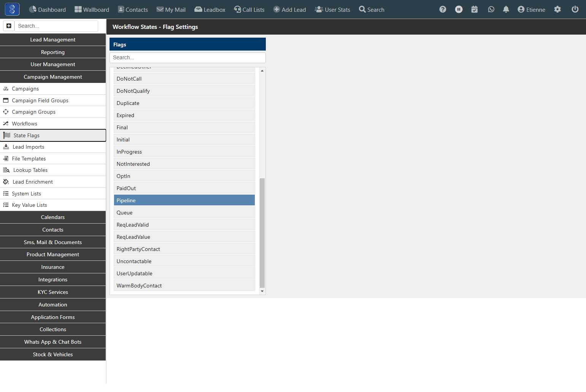Open the help question mark icon

(443, 10)
